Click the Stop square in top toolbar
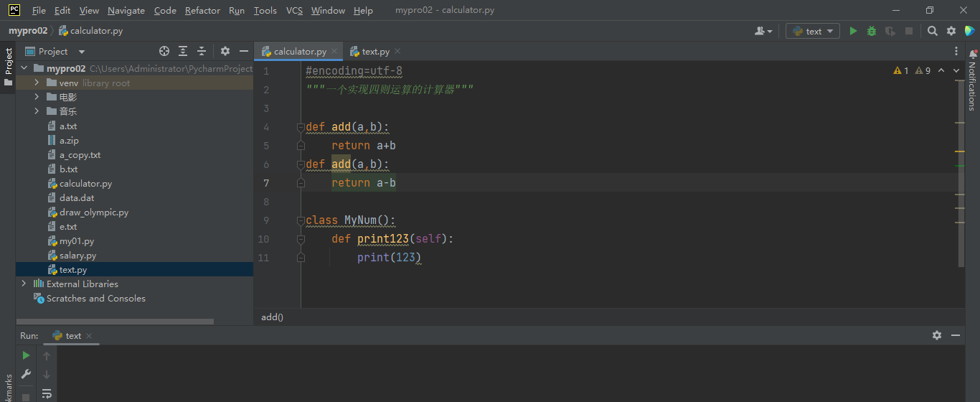The height and width of the screenshot is (402, 980). click(x=909, y=31)
